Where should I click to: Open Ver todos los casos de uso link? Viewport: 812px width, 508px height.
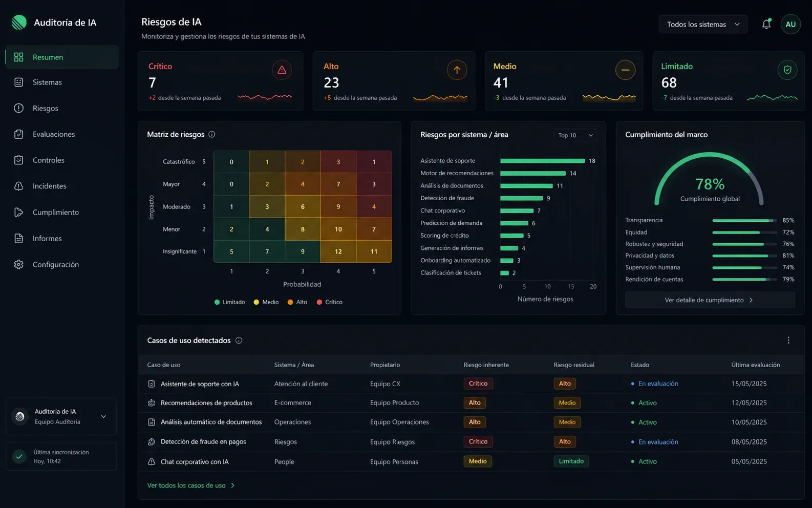pyautogui.click(x=191, y=485)
